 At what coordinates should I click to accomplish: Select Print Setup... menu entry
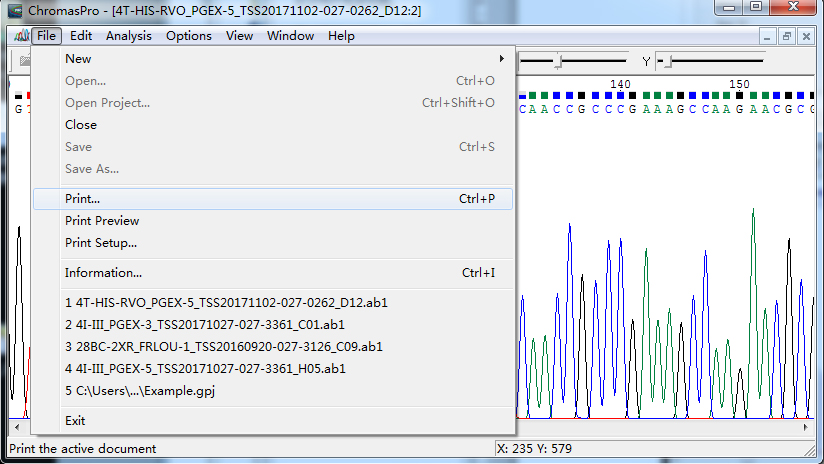point(101,243)
